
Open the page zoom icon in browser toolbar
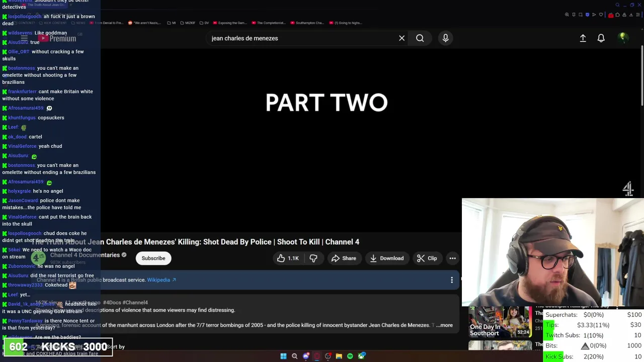(567, 15)
